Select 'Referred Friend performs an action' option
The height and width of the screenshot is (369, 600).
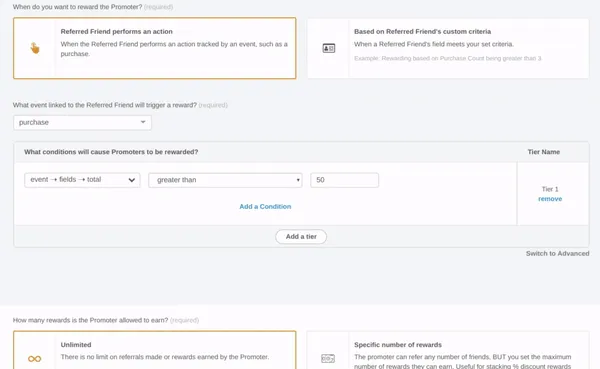155,48
